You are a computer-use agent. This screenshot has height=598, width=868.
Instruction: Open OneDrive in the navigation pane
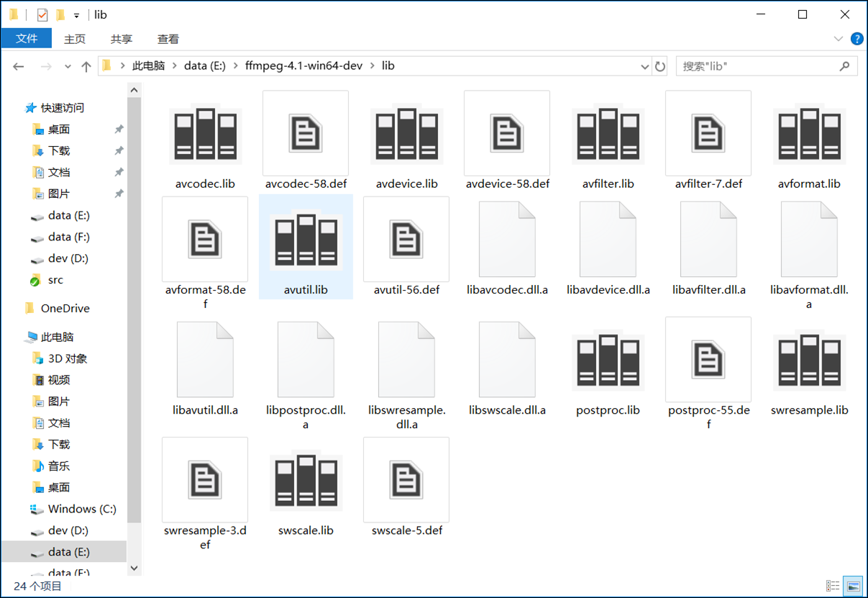tap(65, 308)
